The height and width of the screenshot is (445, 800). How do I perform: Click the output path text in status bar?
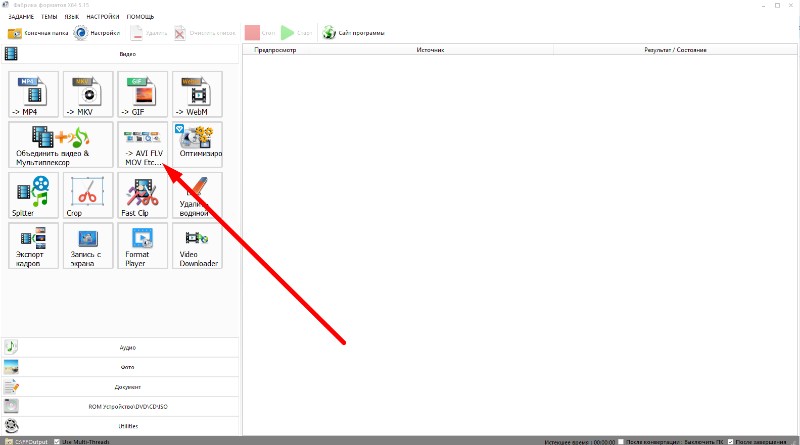point(31,441)
